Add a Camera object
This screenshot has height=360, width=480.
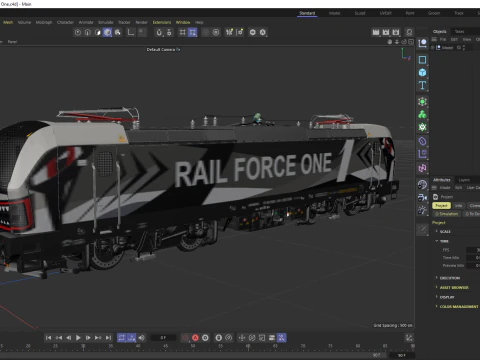[x=422, y=197]
